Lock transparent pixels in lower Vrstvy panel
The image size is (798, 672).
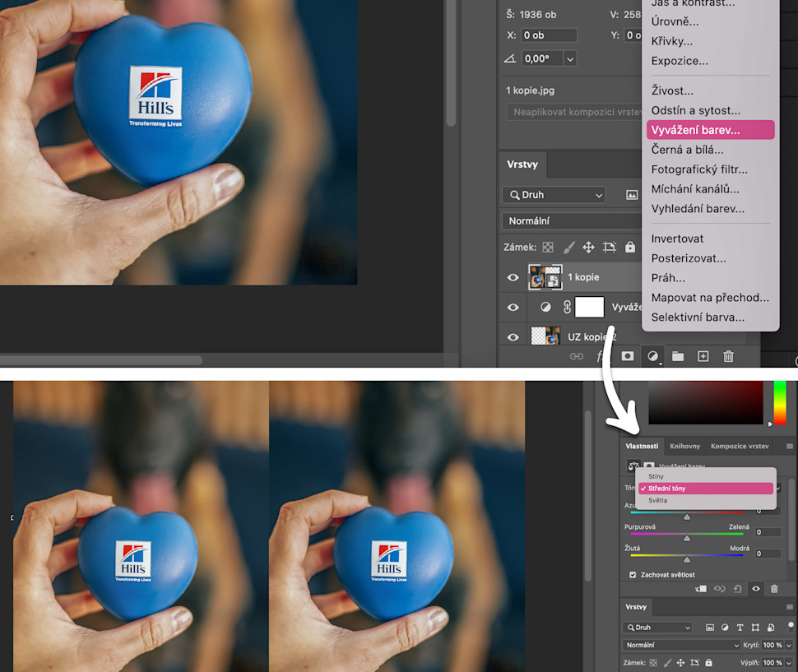pos(653,662)
